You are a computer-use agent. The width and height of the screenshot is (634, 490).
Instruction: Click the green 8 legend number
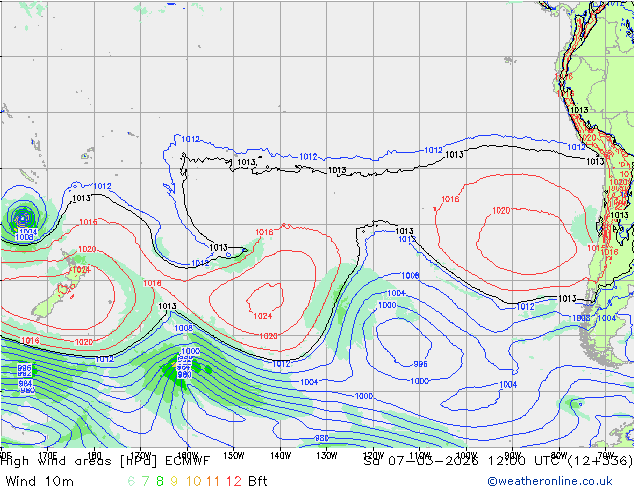(160, 481)
